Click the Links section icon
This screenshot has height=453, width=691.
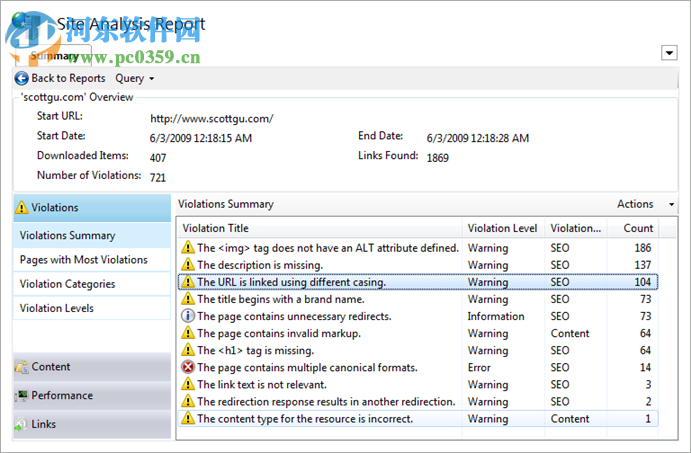(x=21, y=424)
